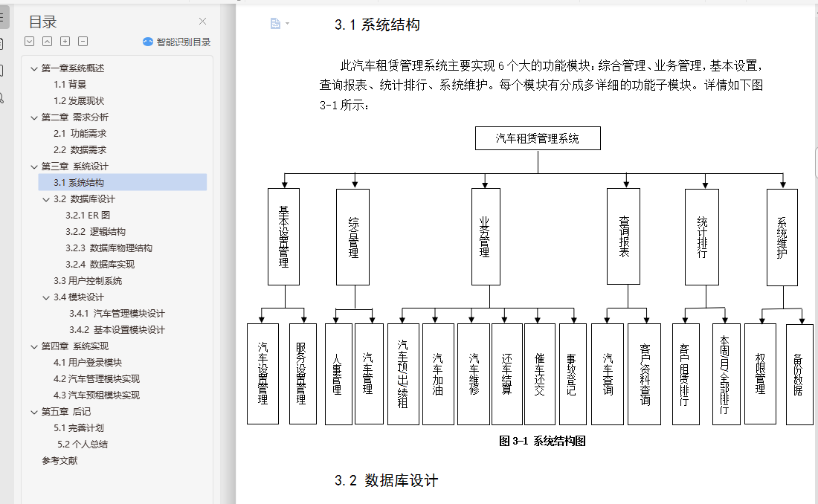
Task: Click the blue document icon beside heading 3.1
Action: pos(275,24)
